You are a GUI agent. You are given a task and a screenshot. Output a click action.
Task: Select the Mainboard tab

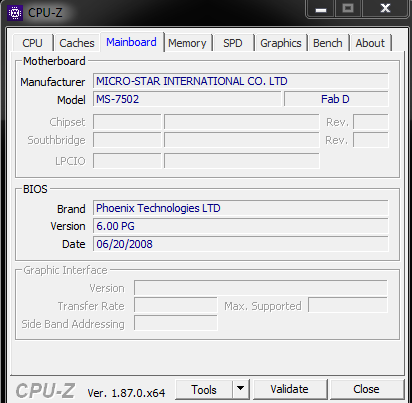(x=132, y=42)
